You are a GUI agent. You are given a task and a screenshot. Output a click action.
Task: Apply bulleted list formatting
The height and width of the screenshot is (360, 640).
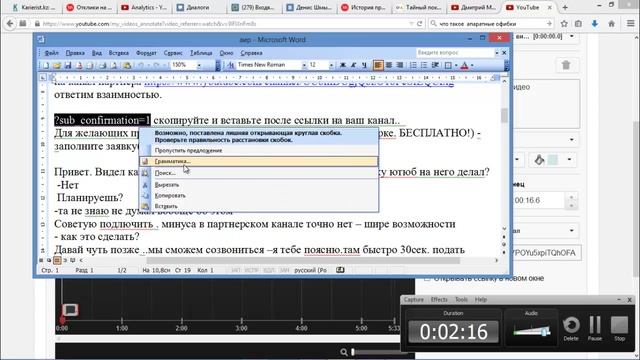click(x=424, y=65)
